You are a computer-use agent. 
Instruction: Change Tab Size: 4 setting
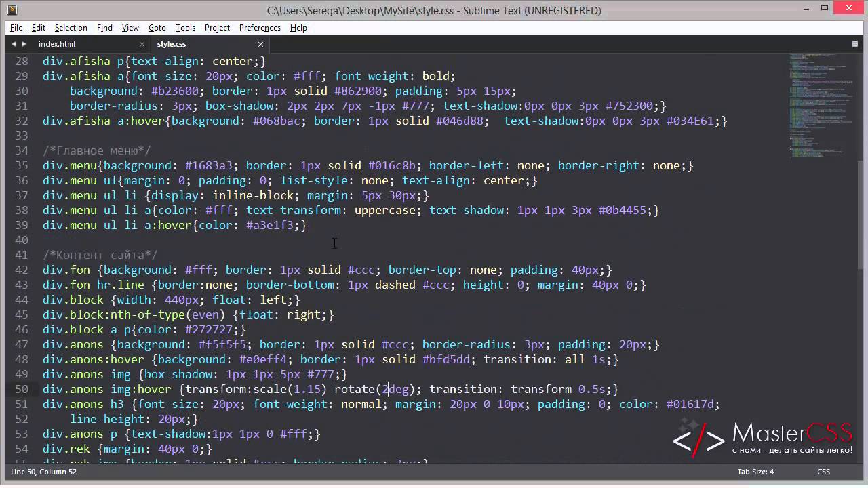point(755,472)
